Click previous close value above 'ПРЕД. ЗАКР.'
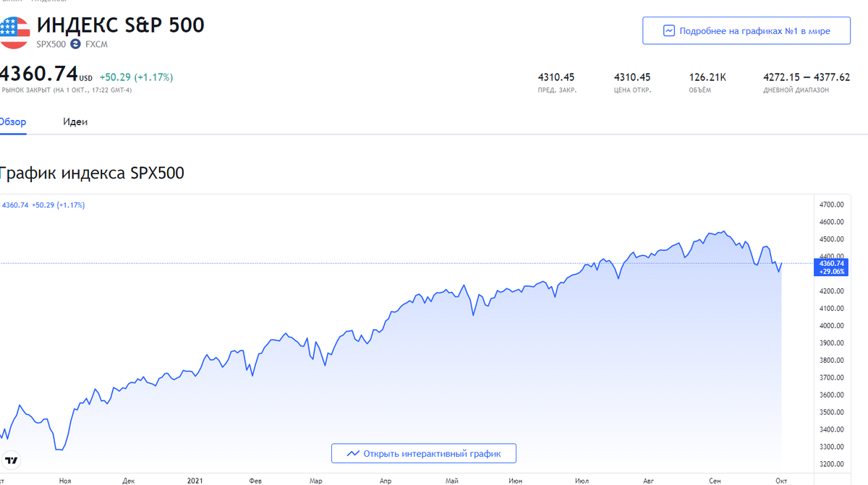868x485 pixels. (556, 77)
